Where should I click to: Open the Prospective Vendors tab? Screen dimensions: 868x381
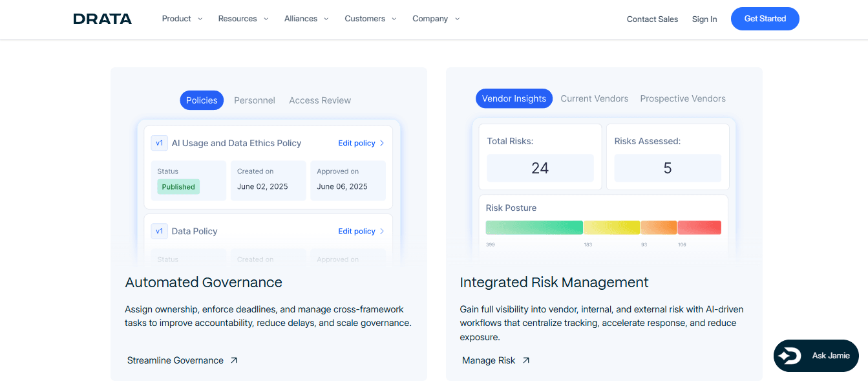(683, 98)
